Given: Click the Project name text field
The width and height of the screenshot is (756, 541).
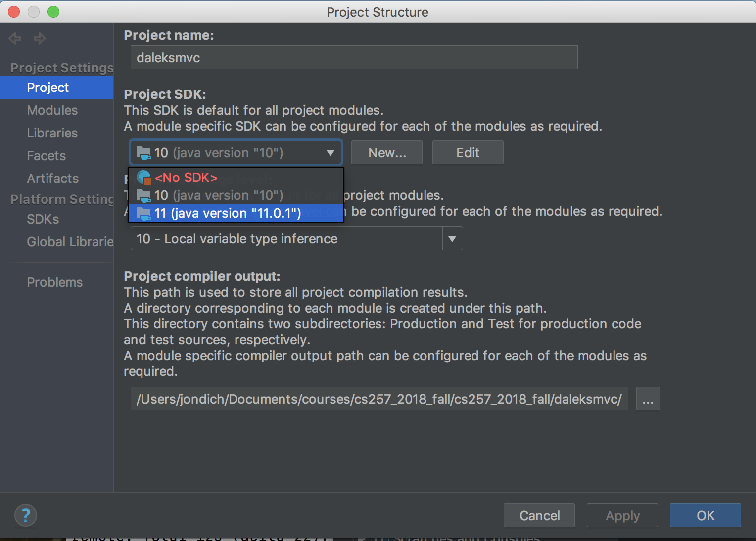Looking at the screenshot, I should pos(354,58).
